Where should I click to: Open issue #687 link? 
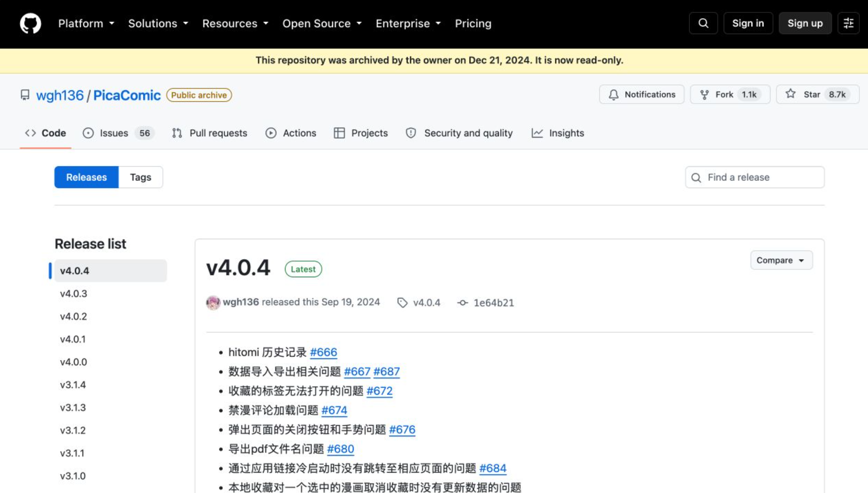tap(386, 372)
